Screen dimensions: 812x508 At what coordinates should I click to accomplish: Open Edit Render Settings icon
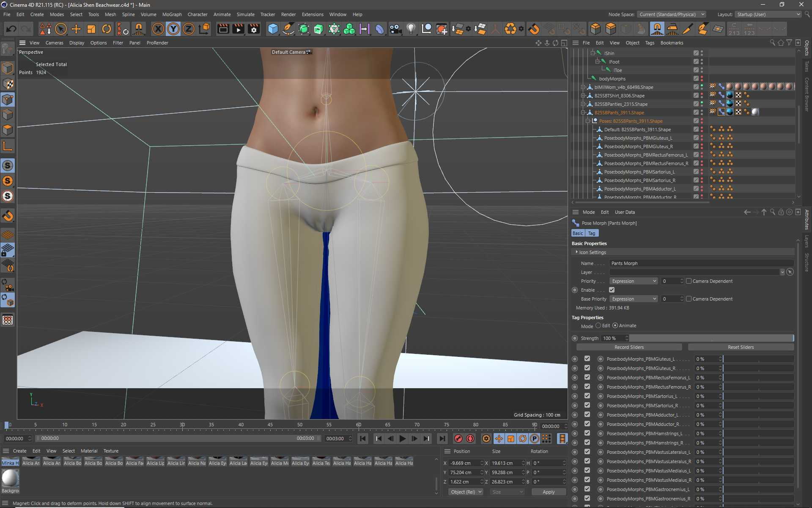(254, 29)
